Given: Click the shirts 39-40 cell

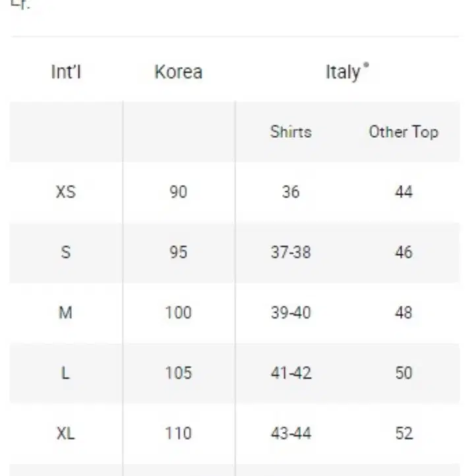Looking at the screenshot, I should click(291, 312).
